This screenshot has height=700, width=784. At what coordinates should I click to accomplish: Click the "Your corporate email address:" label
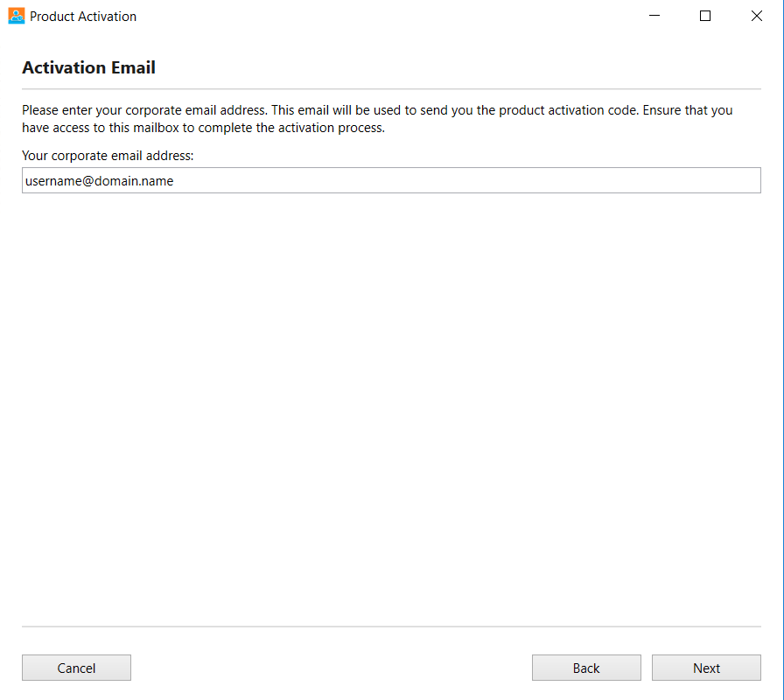click(108, 156)
